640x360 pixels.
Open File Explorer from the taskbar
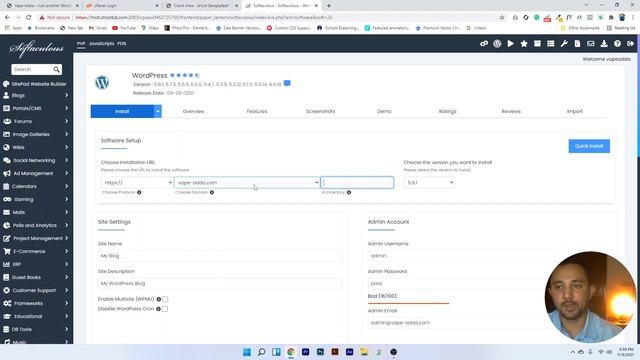pos(364,352)
